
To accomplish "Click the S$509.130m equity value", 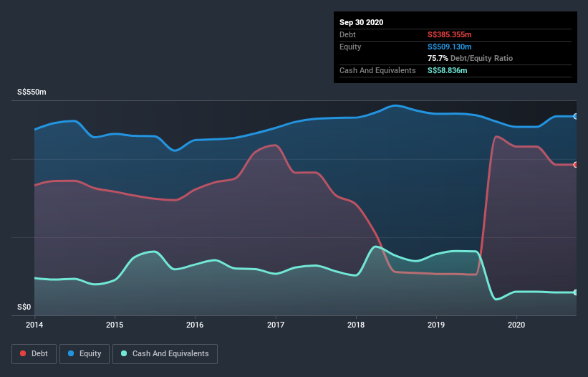I will tap(449, 47).
